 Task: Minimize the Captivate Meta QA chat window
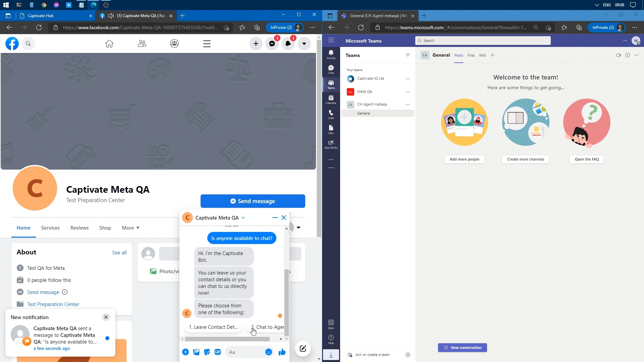275,218
